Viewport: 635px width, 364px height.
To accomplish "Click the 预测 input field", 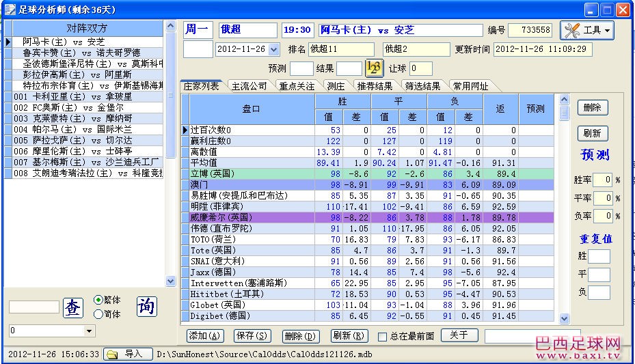I will pyautogui.click(x=301, y=68).
